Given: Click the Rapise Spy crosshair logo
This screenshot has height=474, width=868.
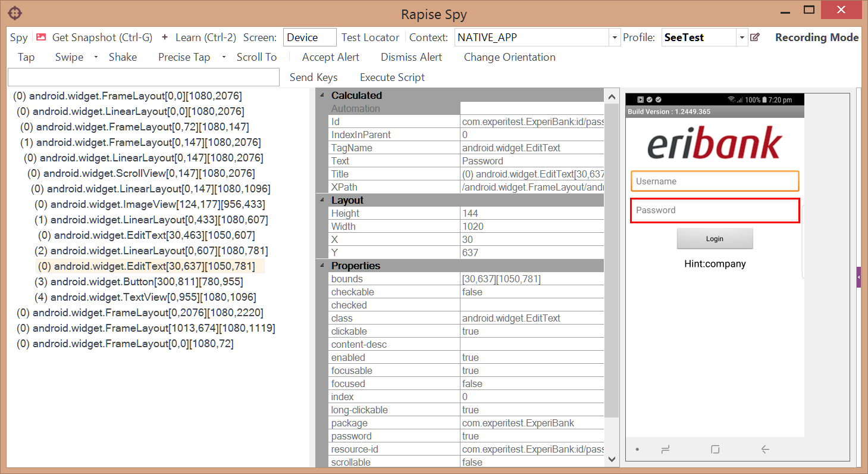Looking at the screenshot, I should (x=15, y=13).
